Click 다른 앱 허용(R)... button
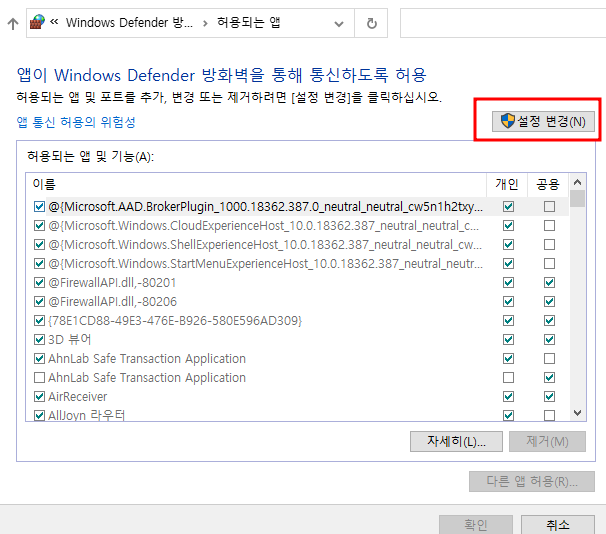The image size is (606, 534). [532, 481]
